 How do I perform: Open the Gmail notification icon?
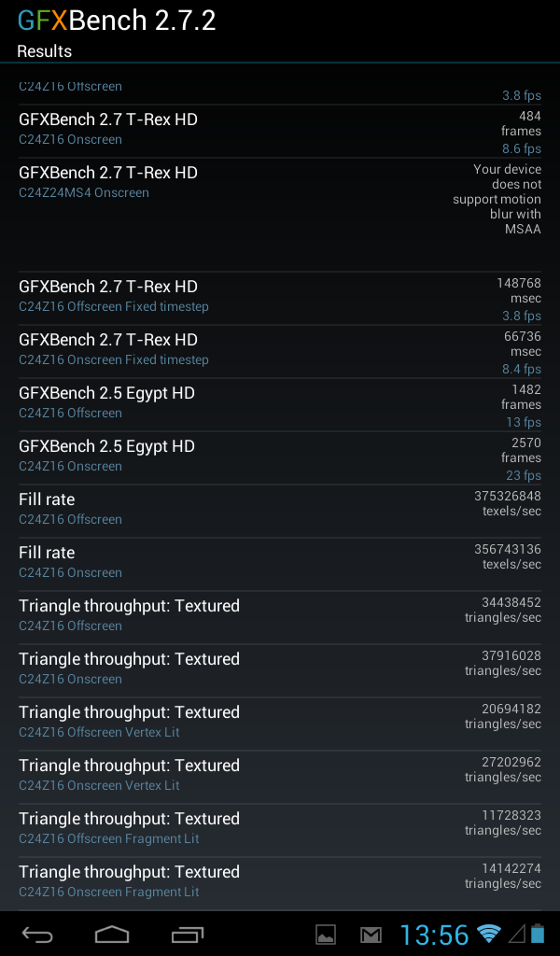371,935
